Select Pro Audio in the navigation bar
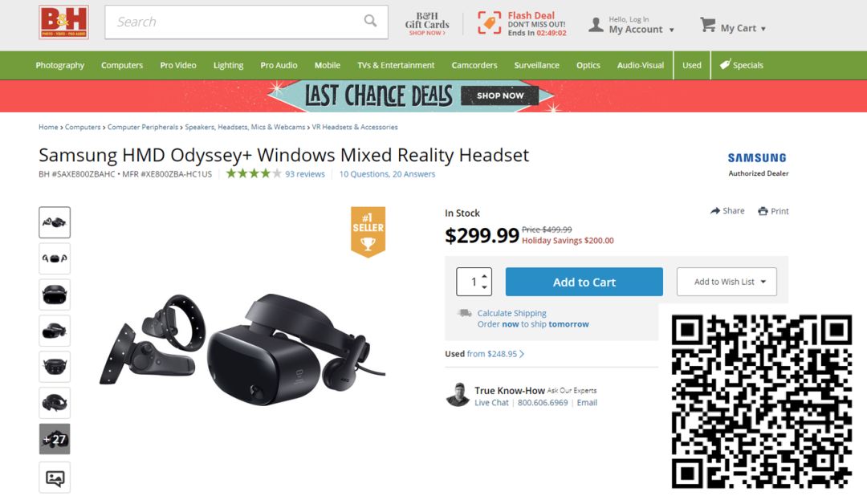Image resolution: width=867 pixels, height=504 pixels. click(x=279, y=65)
